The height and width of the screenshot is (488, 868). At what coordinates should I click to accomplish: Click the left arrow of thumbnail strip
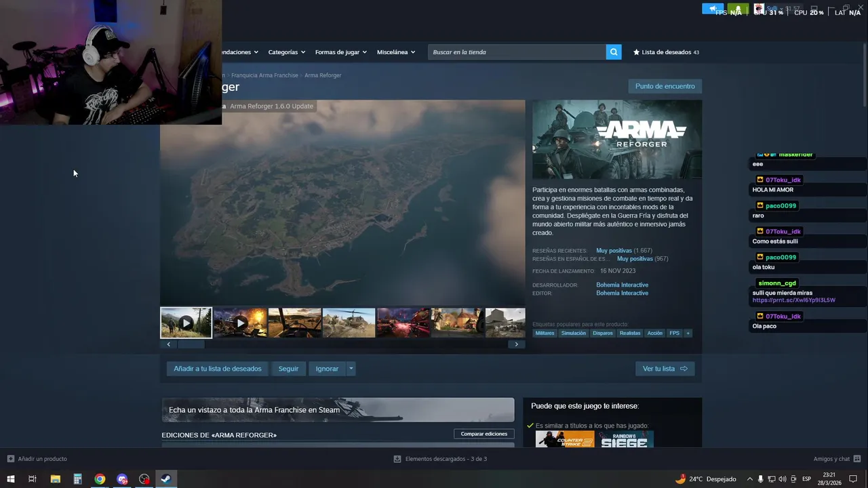(169, 344)
